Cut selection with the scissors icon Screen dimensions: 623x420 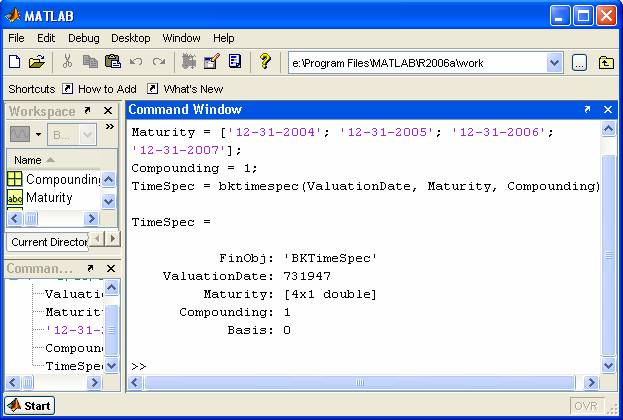(67, 62)
